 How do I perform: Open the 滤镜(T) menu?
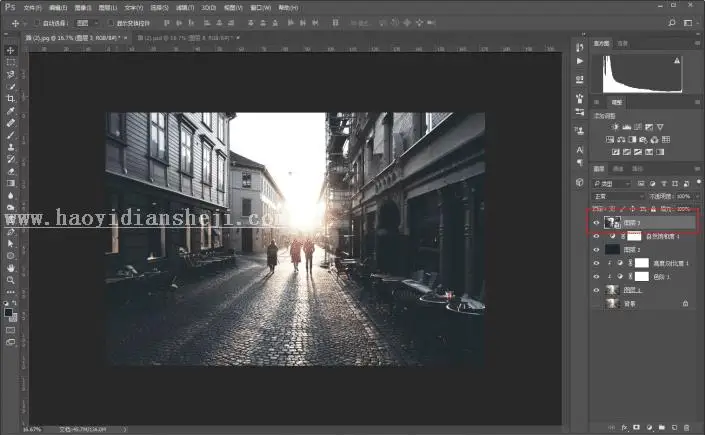click(x=185, y=8)
